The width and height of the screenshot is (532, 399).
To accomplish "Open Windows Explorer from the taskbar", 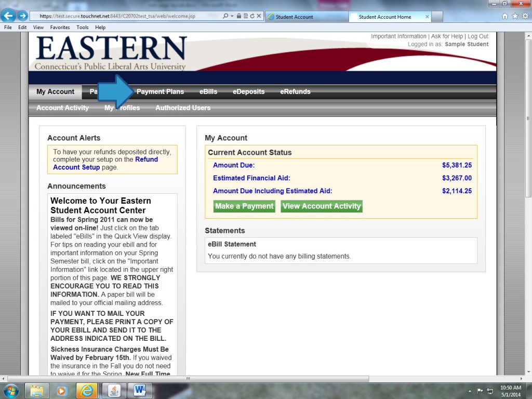I will (37, 391).
